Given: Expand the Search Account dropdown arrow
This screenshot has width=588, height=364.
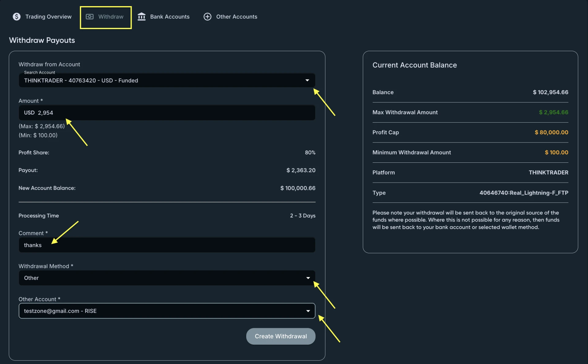Looking at the screenshot, I should 307,80.
